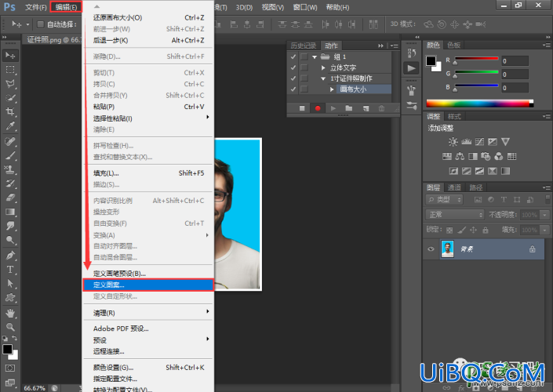
Task: Toggle the lock all button in Layers panel
Action: pos(486,230)
